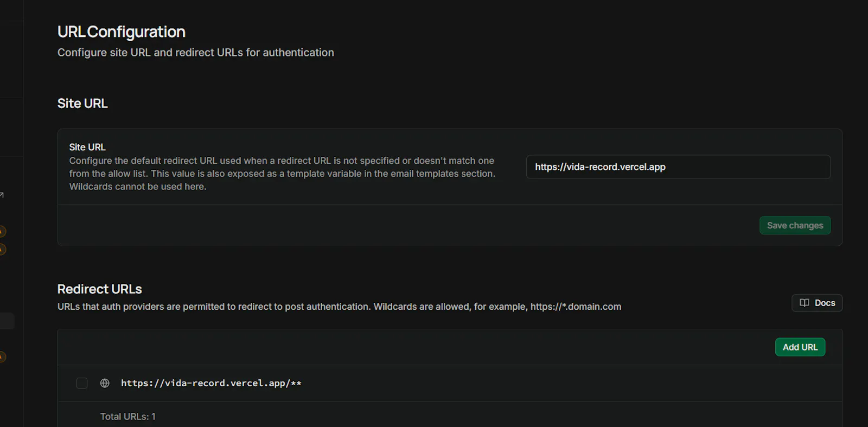This screenshot has width=868, height=427.
Task: Click the Site URL input field
Action: [x=678, y=167]
